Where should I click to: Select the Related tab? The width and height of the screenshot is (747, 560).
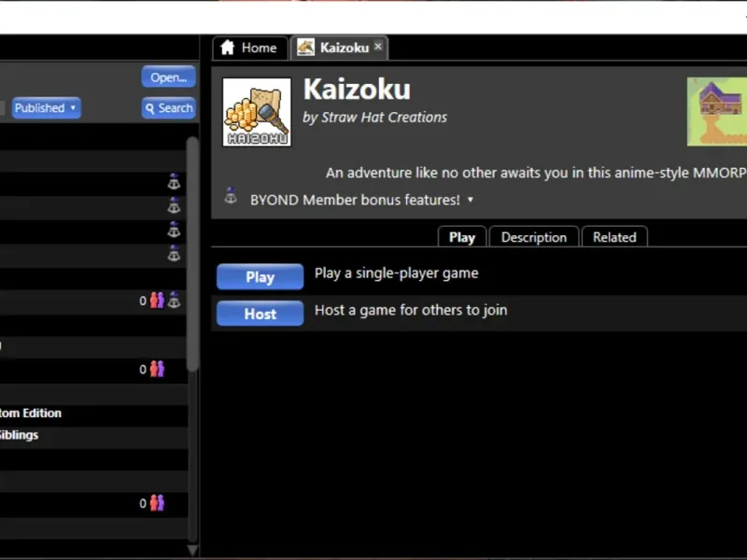tap(614, 237)
